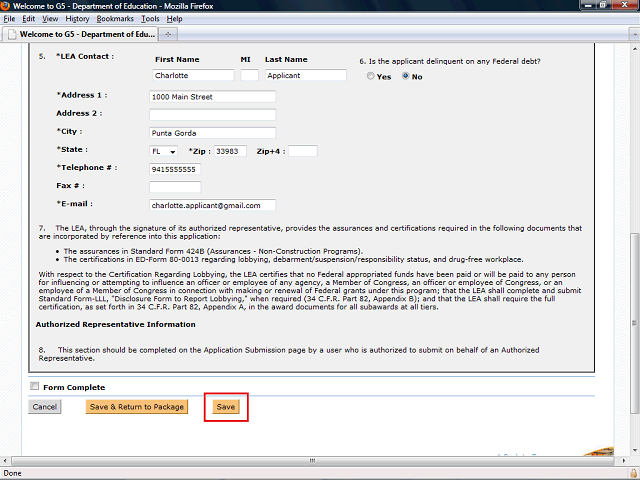Image resolution: width=640 pixels, height=480 pixels.
Task: Click the empty Address 2 field
Action: 212,115
